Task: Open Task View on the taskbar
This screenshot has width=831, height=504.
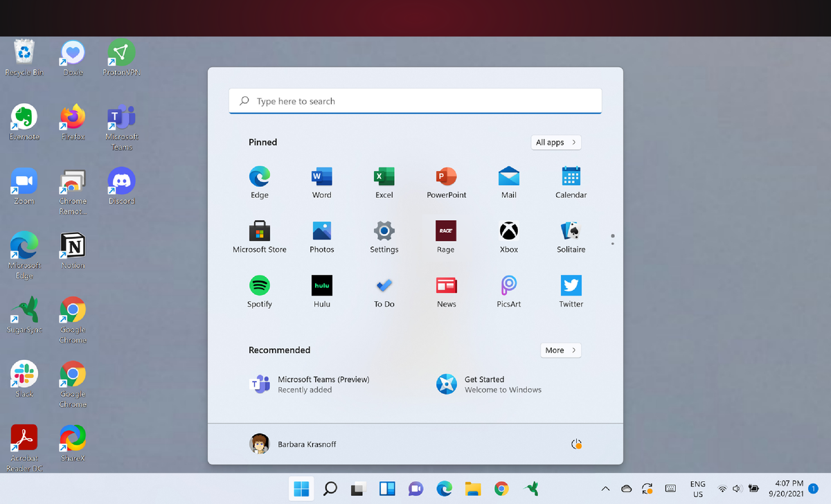Action: click(358, 489)
